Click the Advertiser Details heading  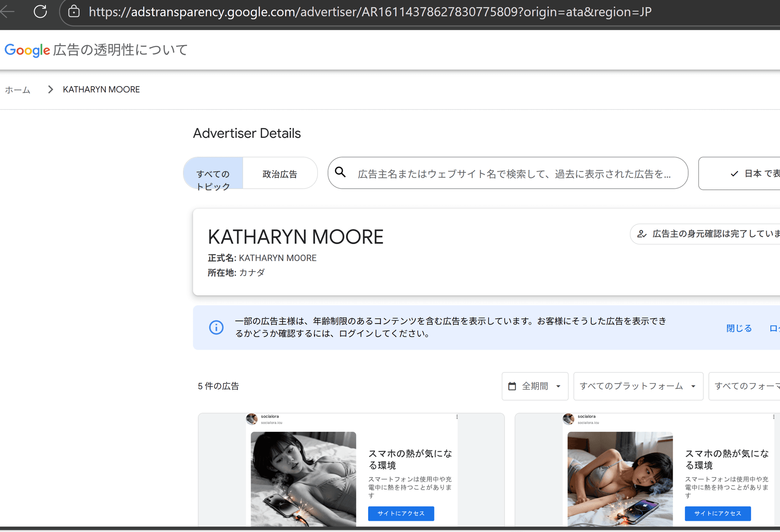247,133
